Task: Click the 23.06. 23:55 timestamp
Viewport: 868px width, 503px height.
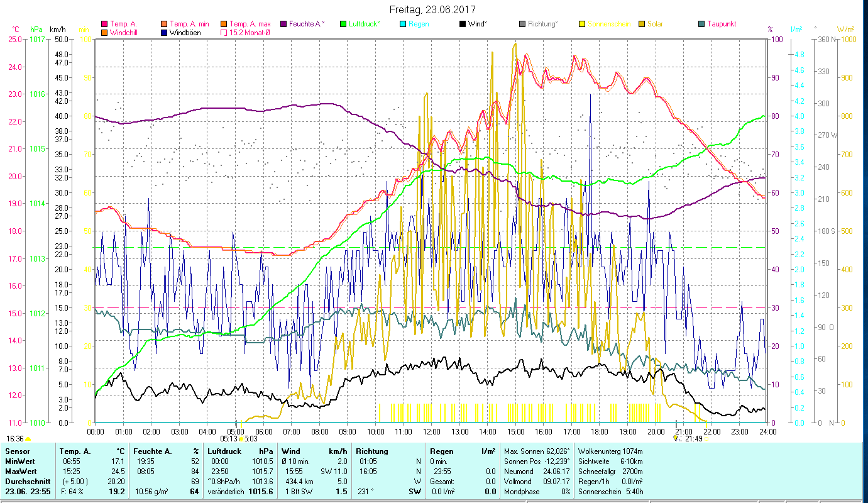Action: (x=28, y=492)
